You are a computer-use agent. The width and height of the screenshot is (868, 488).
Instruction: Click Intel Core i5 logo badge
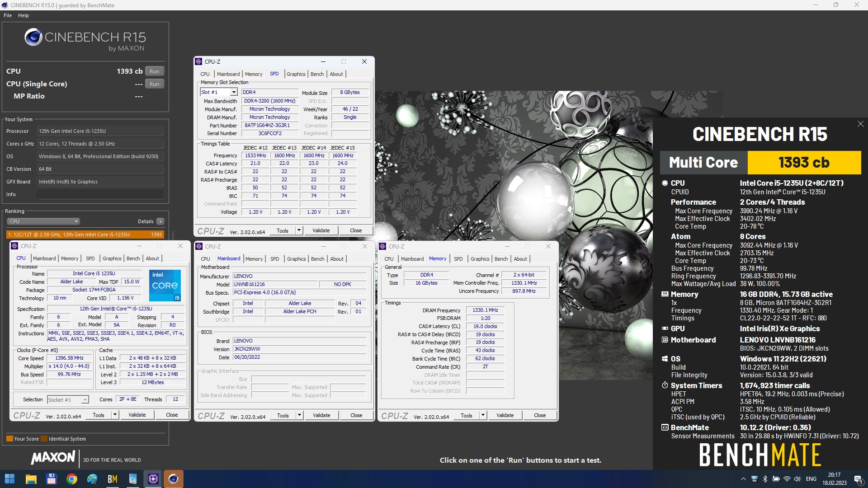(x=165, y=285)
